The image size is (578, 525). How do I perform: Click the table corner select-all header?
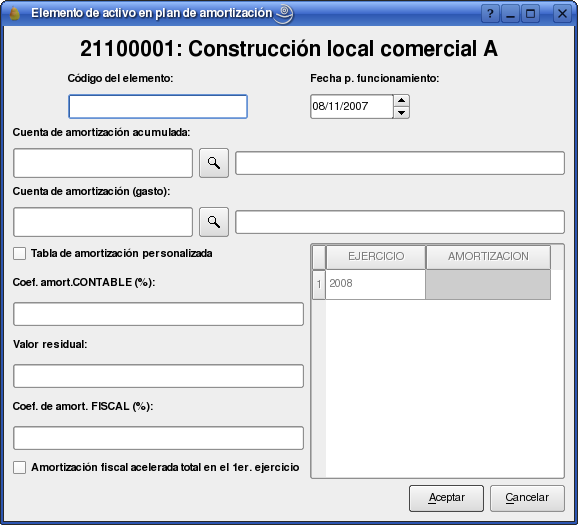(319, 257)
